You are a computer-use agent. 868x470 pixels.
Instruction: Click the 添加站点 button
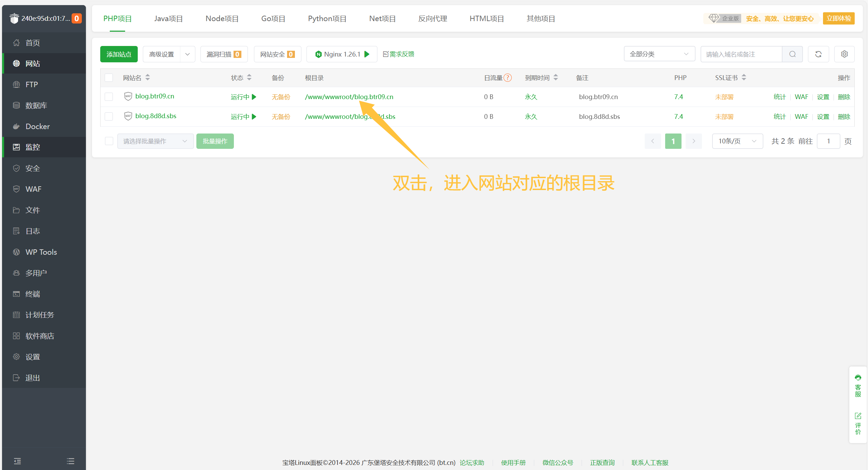pos(119,54)
